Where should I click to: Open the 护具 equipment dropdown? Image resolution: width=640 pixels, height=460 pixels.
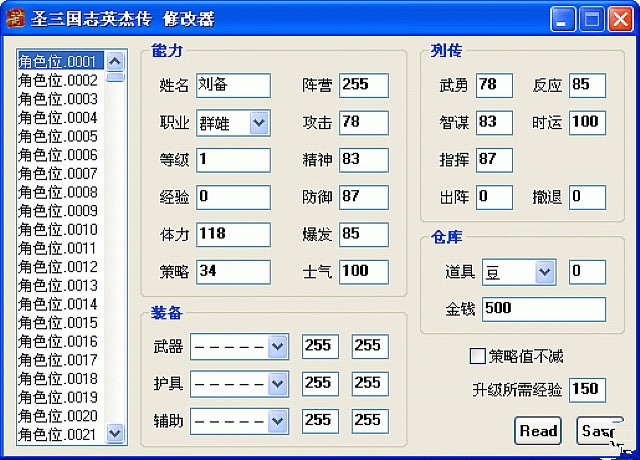(278, 384)
